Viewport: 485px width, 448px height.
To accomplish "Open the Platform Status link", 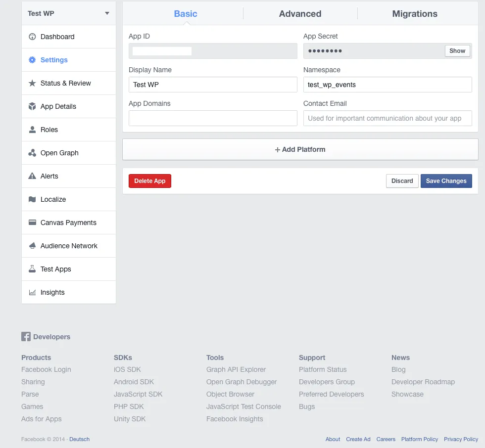I will point(323,369).
